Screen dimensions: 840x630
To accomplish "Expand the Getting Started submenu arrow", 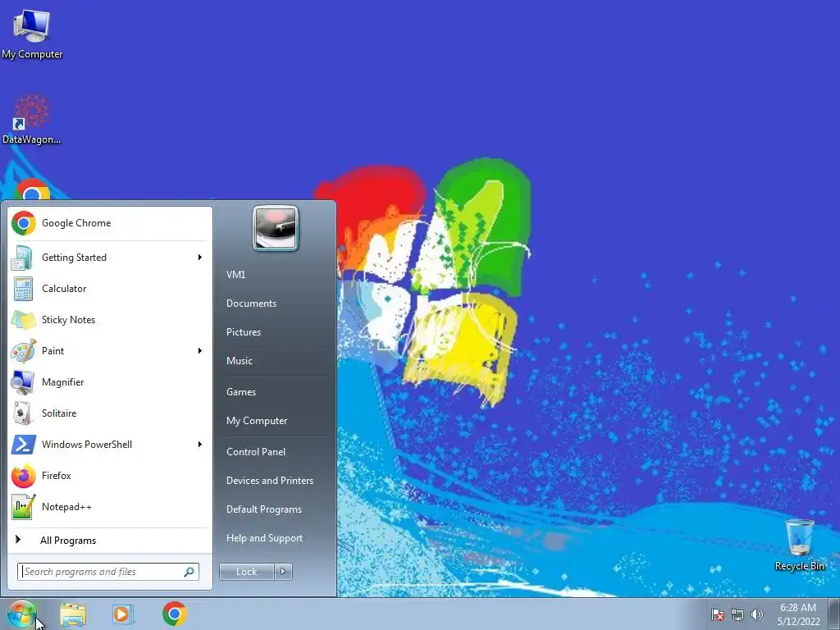I will (x=200, y=258).
